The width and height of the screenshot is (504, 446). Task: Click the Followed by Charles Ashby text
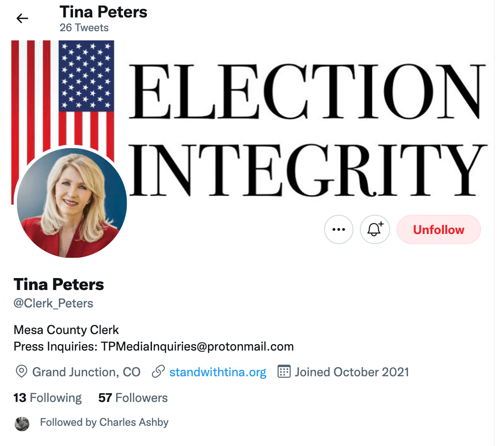(104, 422)
